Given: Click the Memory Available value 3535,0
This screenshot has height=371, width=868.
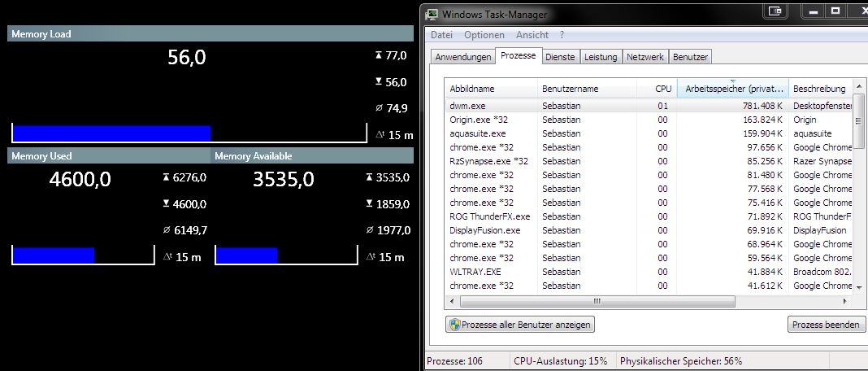Looking at the screenshot, I should (284, 179).
